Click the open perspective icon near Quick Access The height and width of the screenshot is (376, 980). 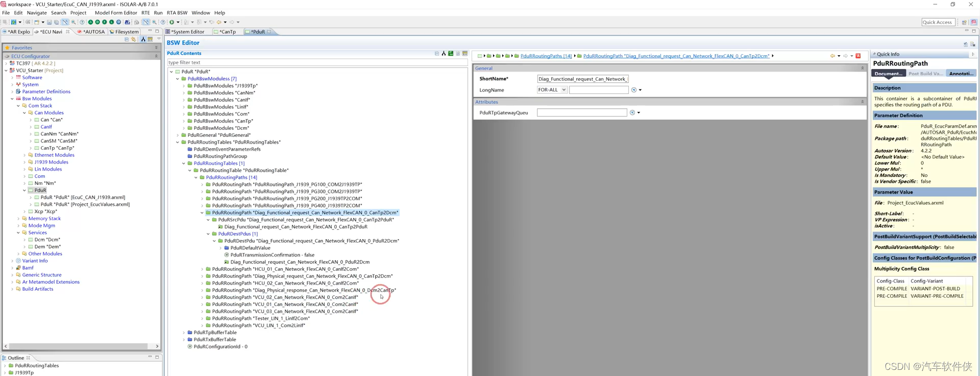point(964,22)
